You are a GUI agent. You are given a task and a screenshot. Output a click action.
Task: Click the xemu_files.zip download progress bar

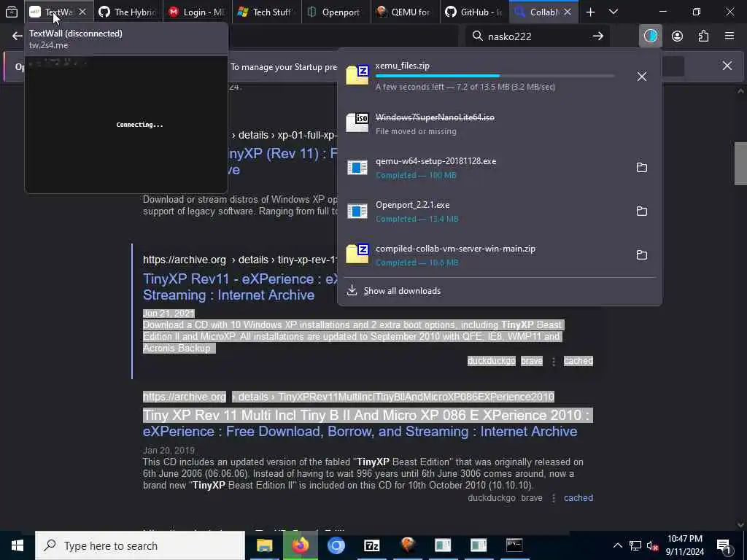pos(495,76)
